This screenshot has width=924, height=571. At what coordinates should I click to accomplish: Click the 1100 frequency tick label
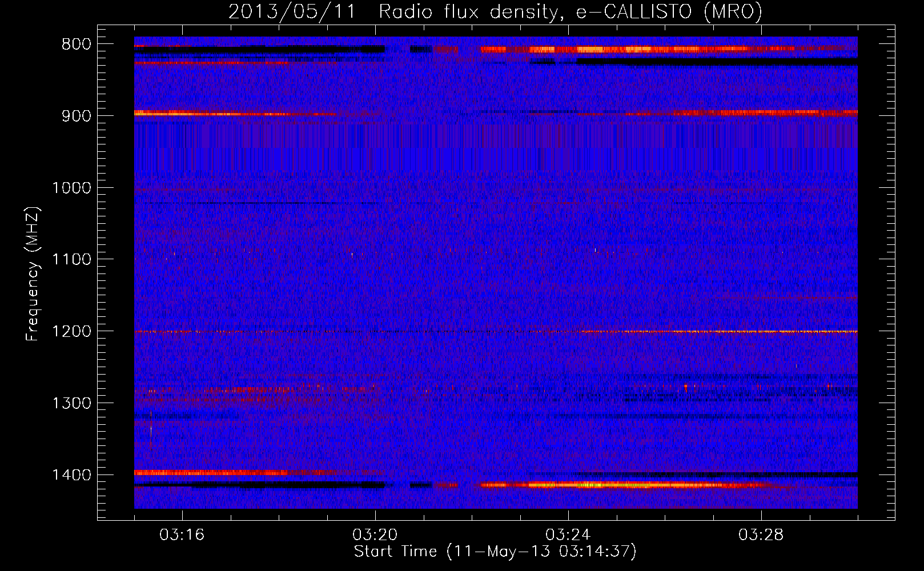click(71, 260)
